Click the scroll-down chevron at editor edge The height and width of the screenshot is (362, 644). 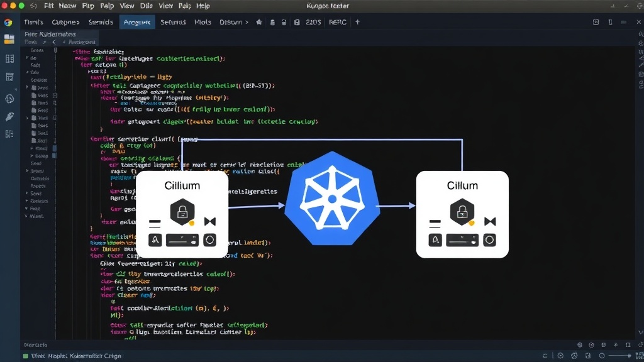[640, 332]
